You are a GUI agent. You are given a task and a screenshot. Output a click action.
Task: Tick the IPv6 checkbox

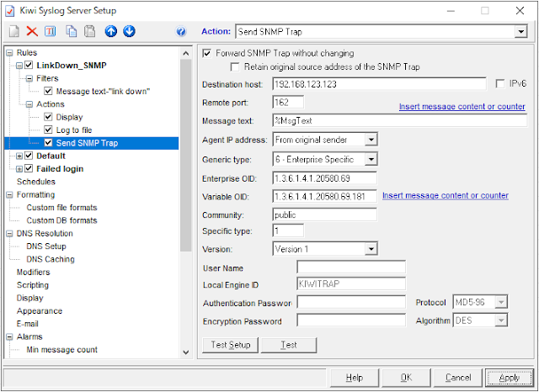point(500,84)
